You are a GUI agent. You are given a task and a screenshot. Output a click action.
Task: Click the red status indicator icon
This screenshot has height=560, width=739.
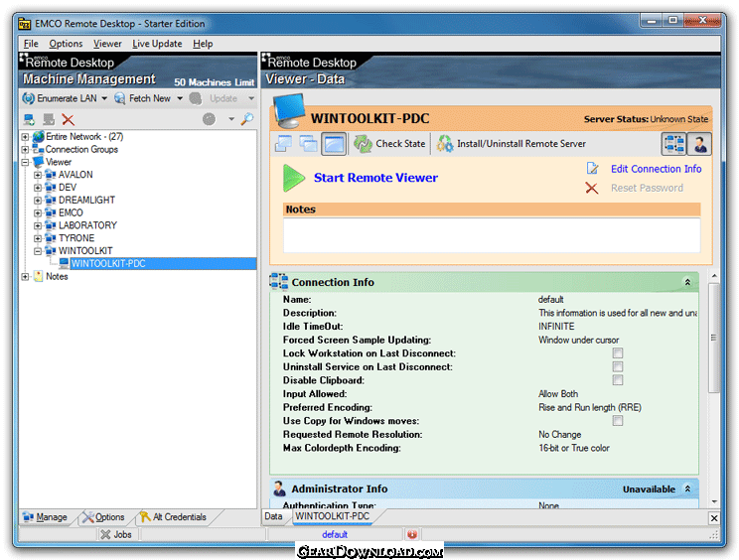point(412,534)
